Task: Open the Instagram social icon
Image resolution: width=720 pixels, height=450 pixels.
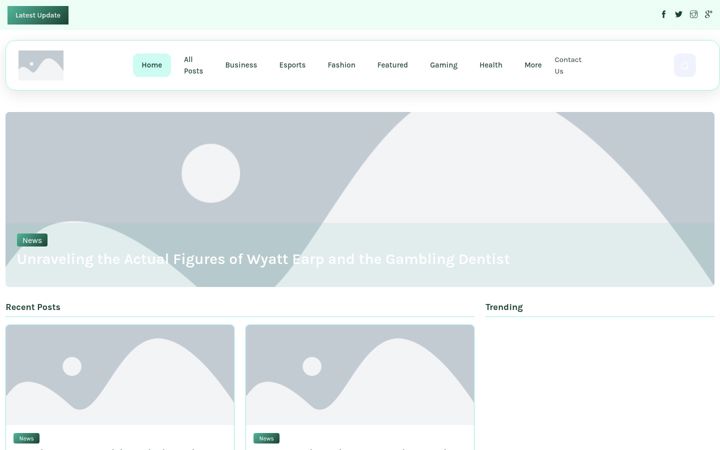Action: pyautogui.click(x=694, y=14)
